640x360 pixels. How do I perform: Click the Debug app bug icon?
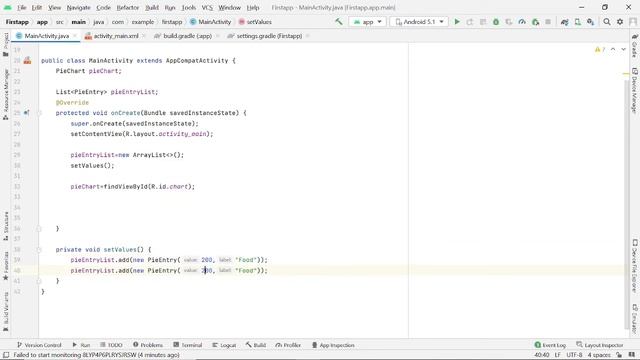(496, 22)
